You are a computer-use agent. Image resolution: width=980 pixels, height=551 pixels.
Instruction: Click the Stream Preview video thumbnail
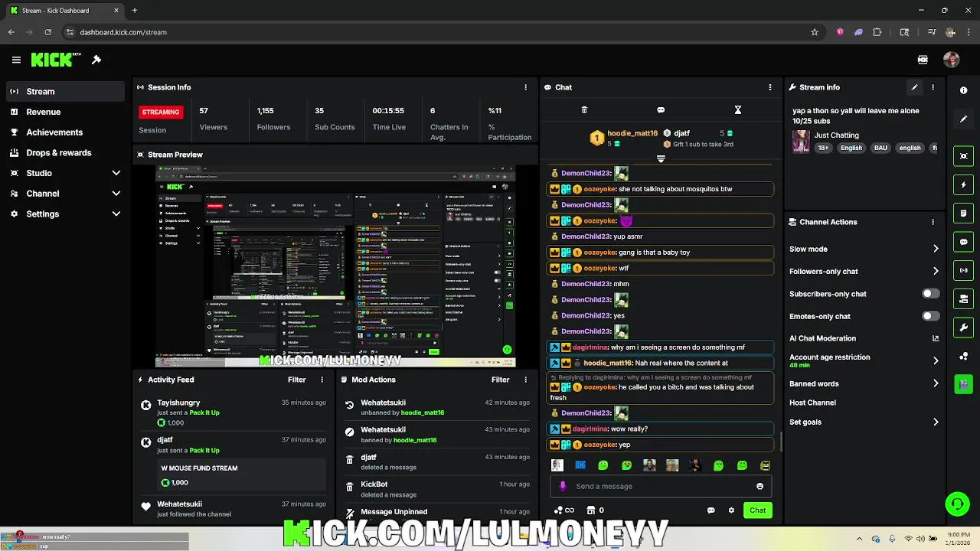335,266
